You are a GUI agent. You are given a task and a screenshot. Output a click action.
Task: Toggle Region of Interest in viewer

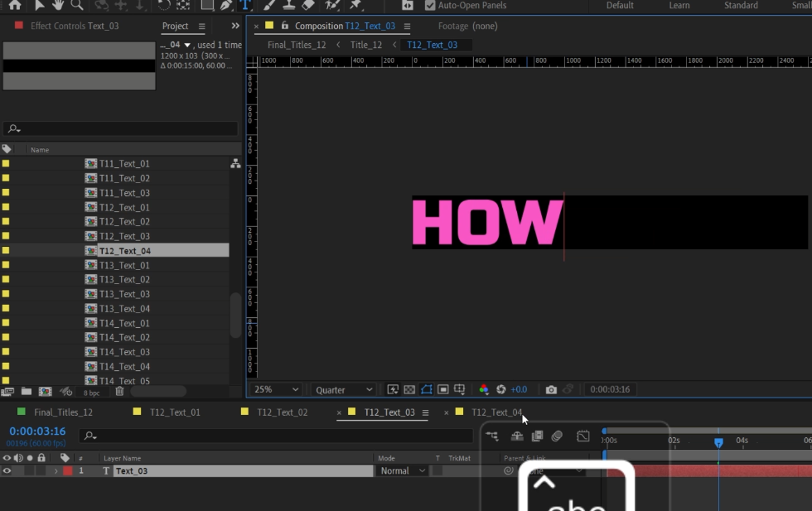[442, 389]
